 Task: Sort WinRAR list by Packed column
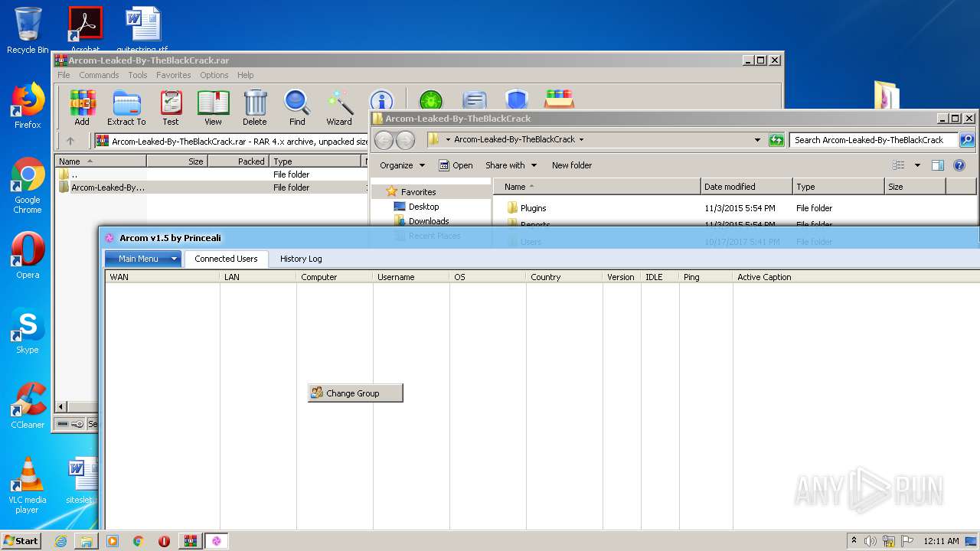238,161
